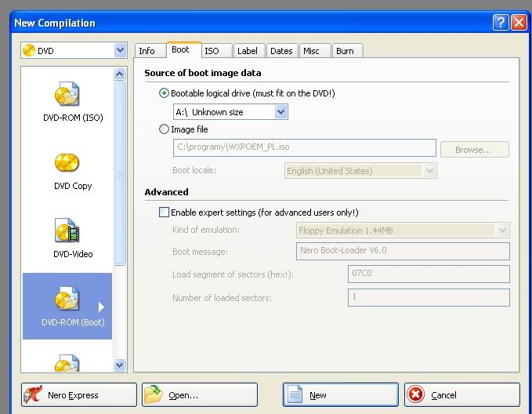Screen dimensions: 532x414
Task: Click the help question mark icon in title bar
Action: click(501, 23)
